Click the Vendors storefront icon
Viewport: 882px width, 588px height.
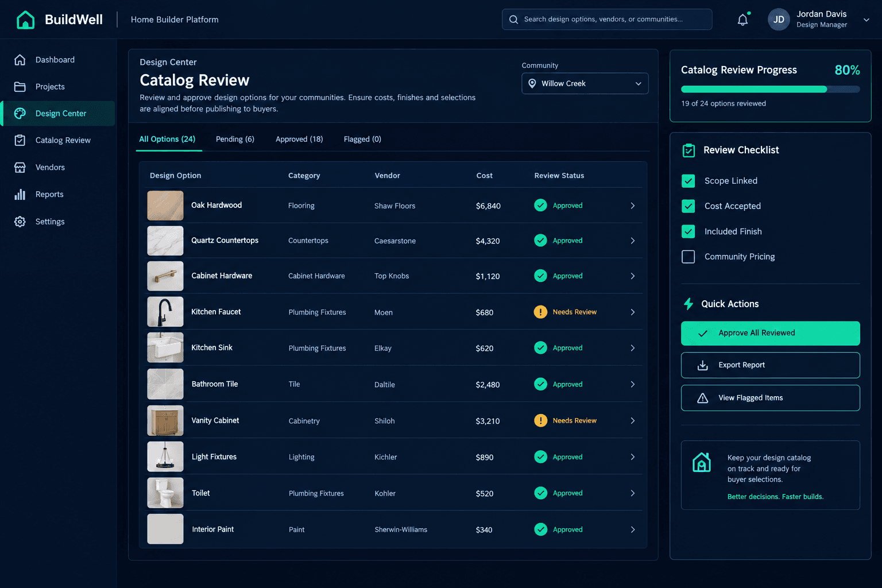pos(20,167)
